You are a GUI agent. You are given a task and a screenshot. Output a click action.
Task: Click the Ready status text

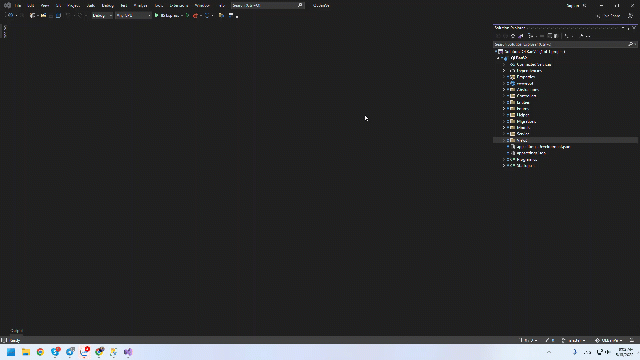tap(15, 340)
